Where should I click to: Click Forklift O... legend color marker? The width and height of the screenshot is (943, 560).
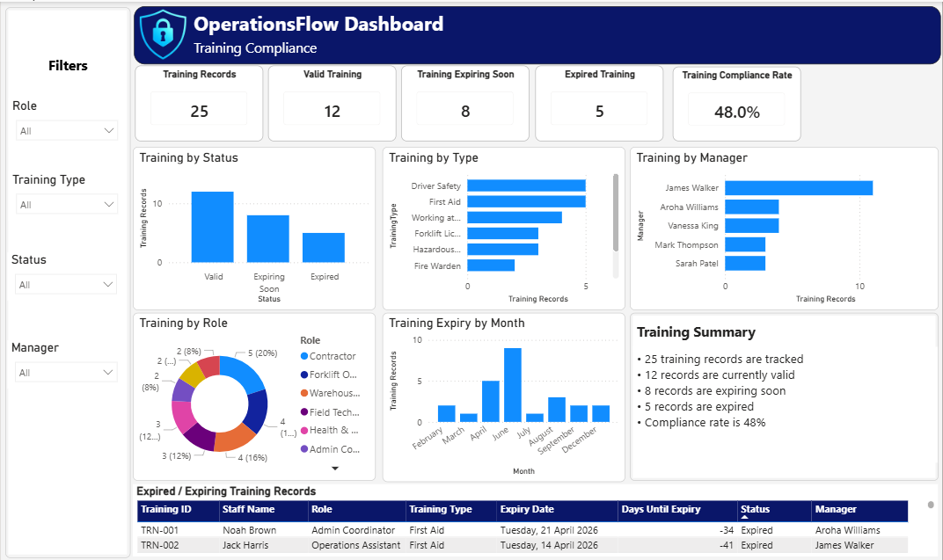point(304,375)
